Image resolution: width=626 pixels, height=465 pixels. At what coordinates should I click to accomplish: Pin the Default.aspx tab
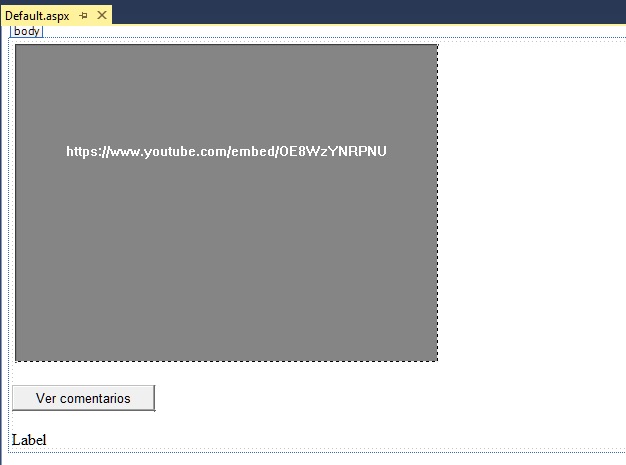(83, 16)
